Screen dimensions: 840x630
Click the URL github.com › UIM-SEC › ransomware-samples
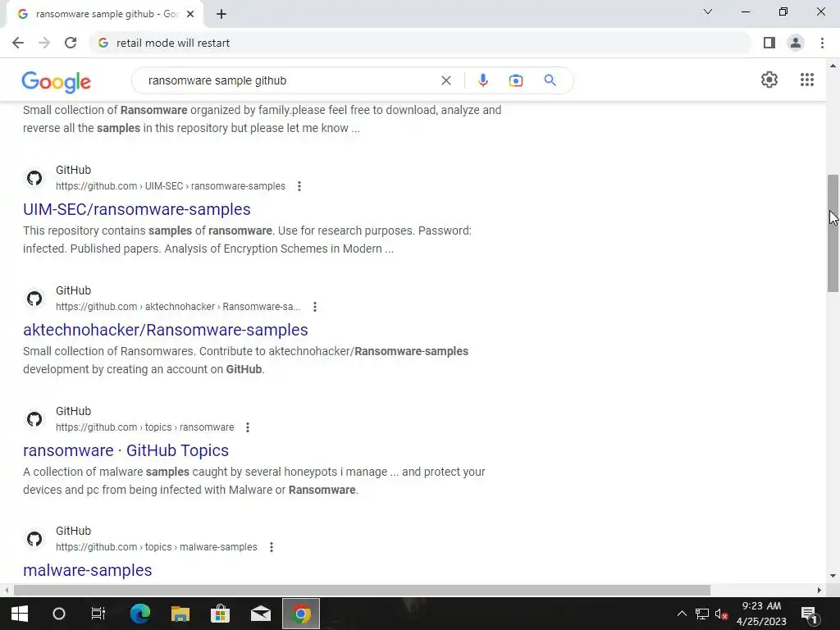[171, 186]
